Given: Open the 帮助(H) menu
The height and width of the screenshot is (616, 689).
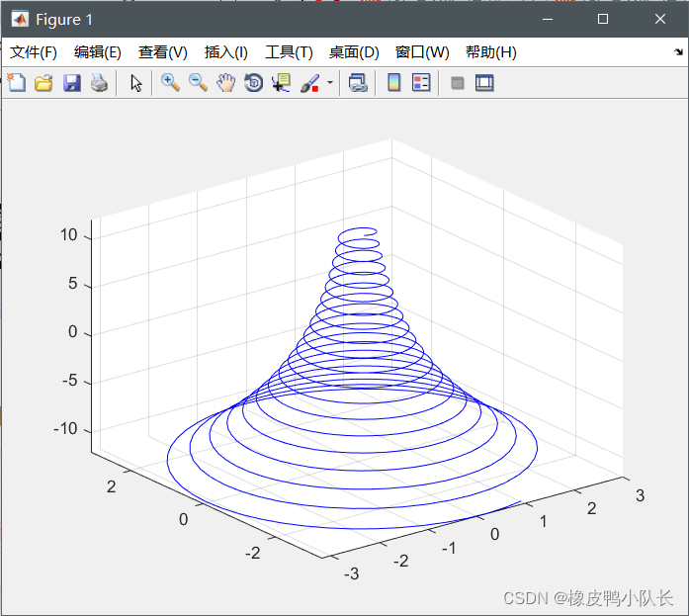Looking at the screenshot, I should pyautogui.click(x=491, y=52).
